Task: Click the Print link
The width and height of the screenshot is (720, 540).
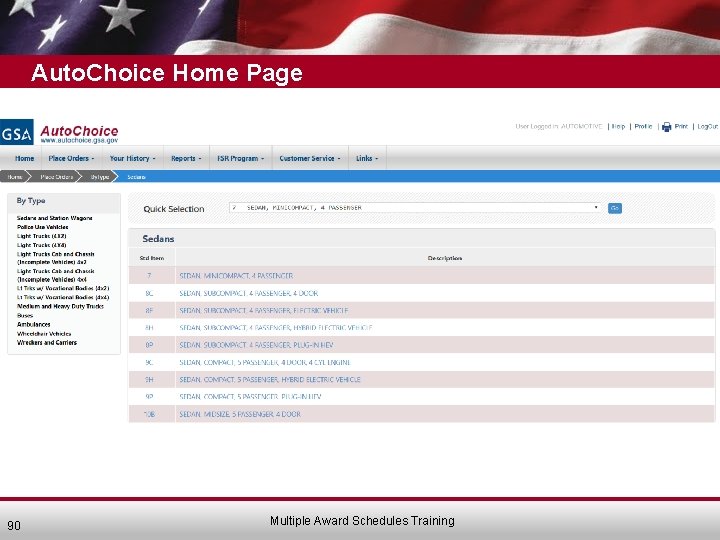Action: (x=681, y=126)
